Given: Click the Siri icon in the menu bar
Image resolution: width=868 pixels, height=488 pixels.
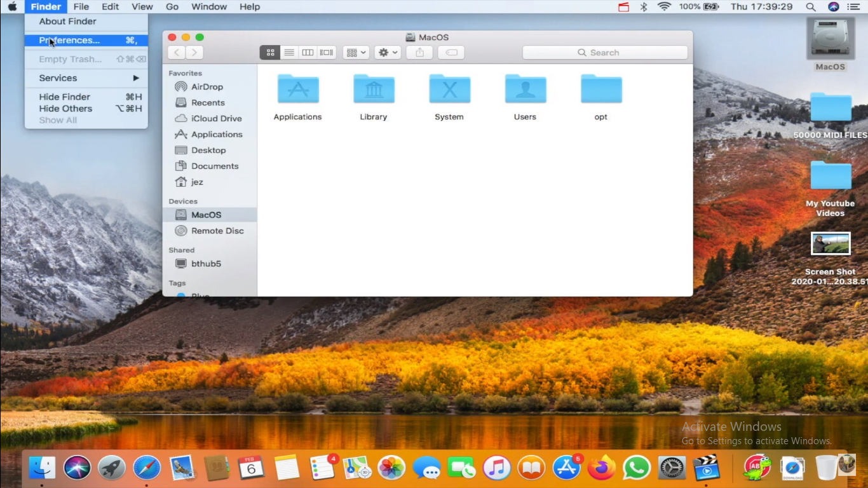Looking at the screenshot, I should (834, 6).
